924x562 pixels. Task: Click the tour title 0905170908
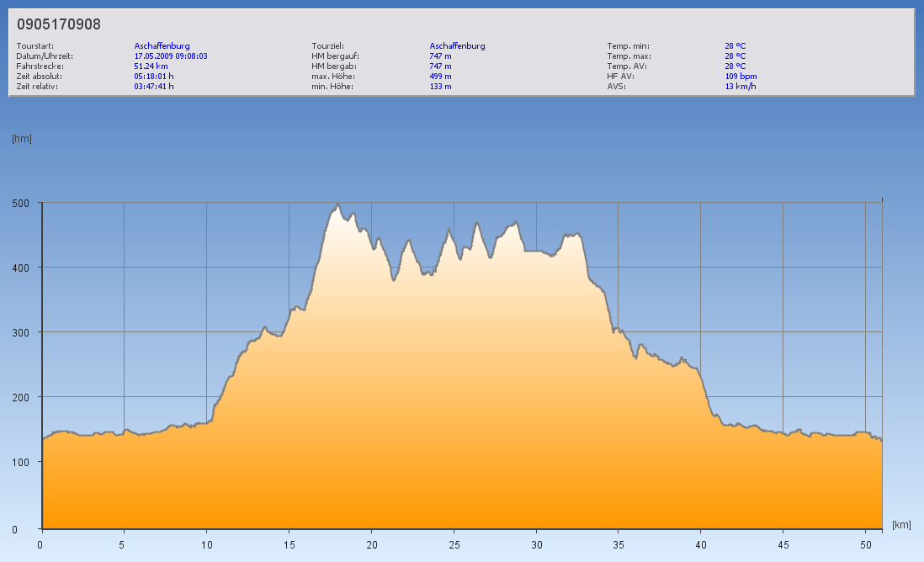[x=59, y=24]
